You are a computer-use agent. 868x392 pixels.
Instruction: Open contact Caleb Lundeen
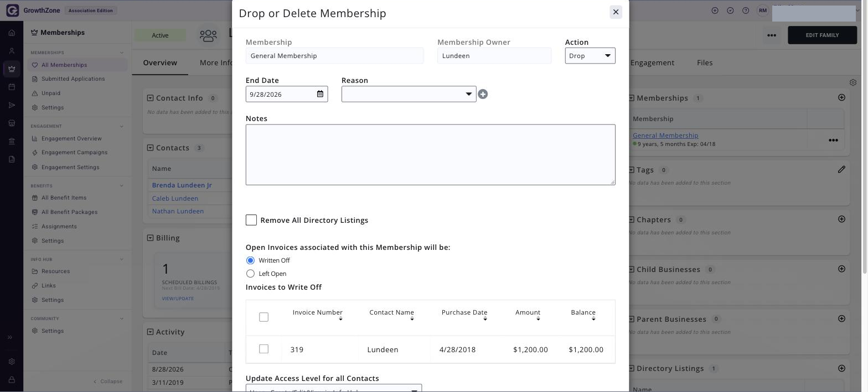pyautogui.click(x=175, y=198)
